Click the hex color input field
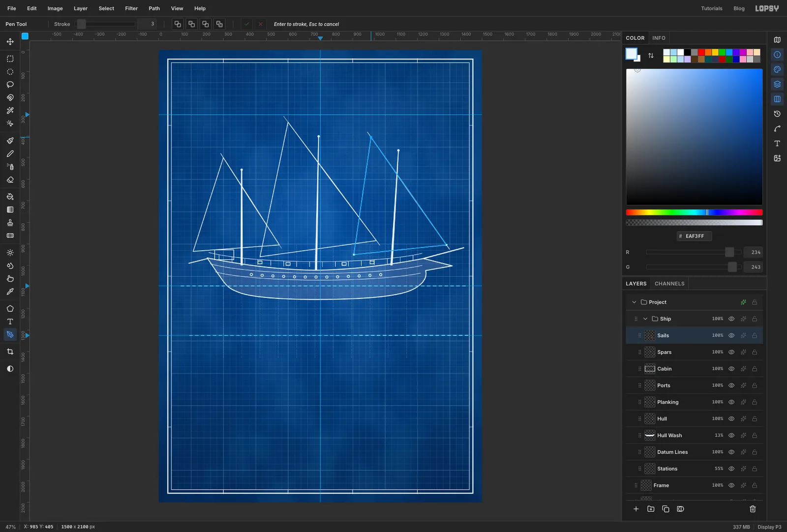The image size is (787, 532). pyautogui.click(x=694, y=236)
